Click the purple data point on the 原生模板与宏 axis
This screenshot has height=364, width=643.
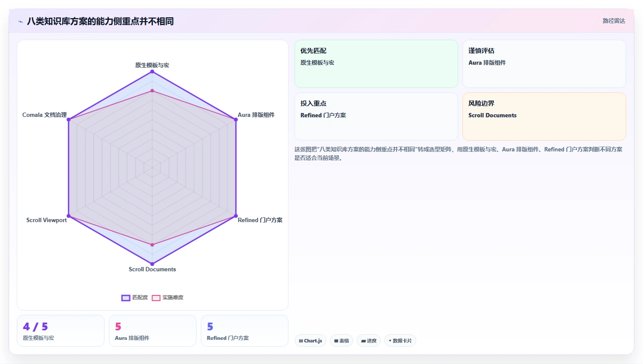pos(152,72)
